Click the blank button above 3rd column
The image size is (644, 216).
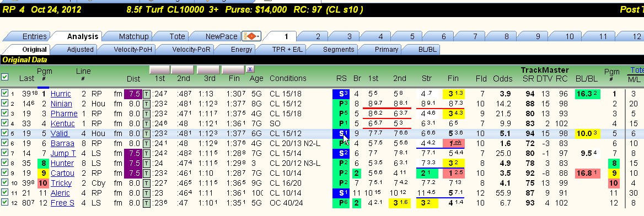(209, 69)
